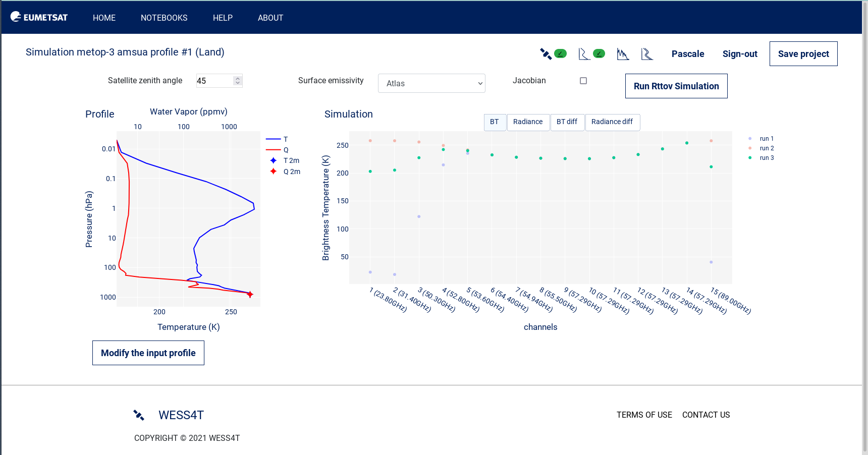Enable the Jacobian checkbox
The height and width of the screenshot is (455, 868).
583,80
